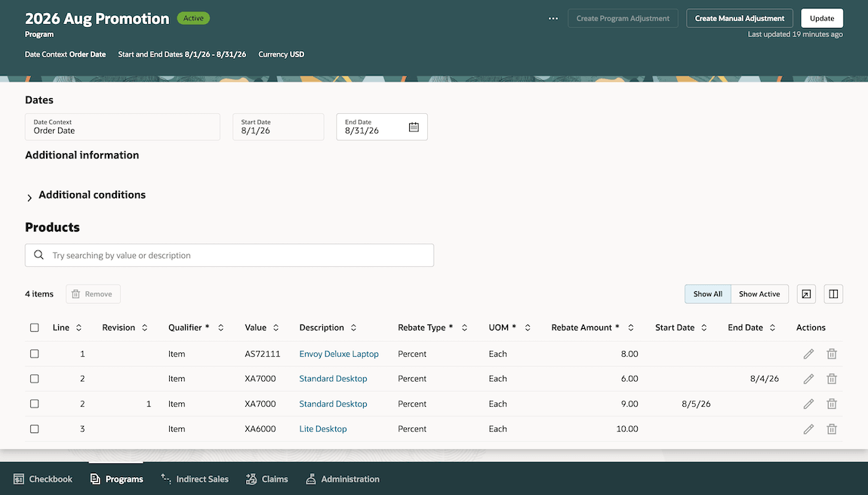Sort by the Rebate Type column

pyautogui.click(x=464, y=327)
